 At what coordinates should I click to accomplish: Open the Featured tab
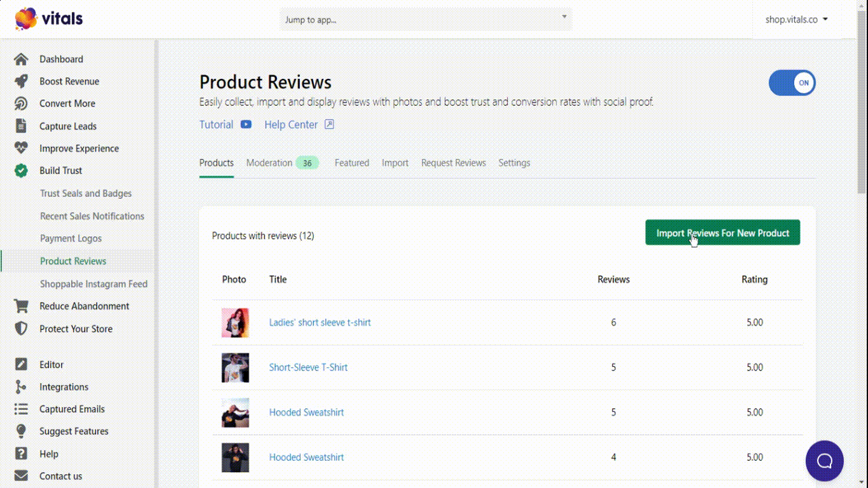352,163
